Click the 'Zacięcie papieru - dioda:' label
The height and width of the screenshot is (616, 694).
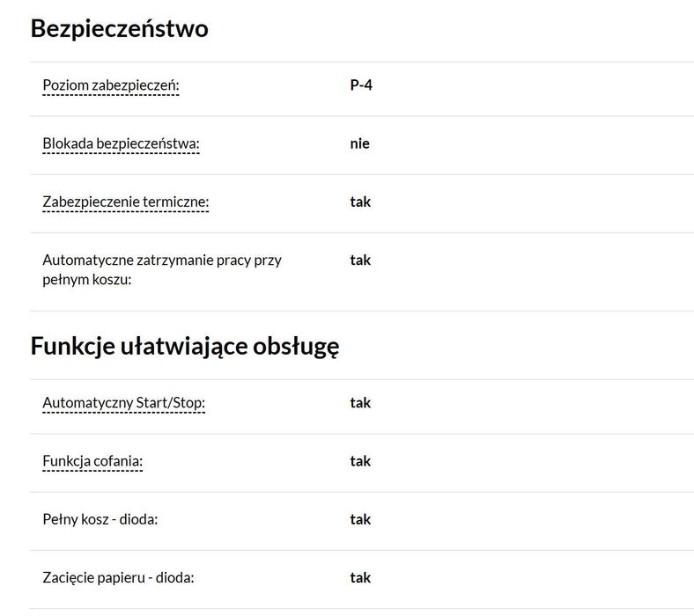[x=118, y=577]
